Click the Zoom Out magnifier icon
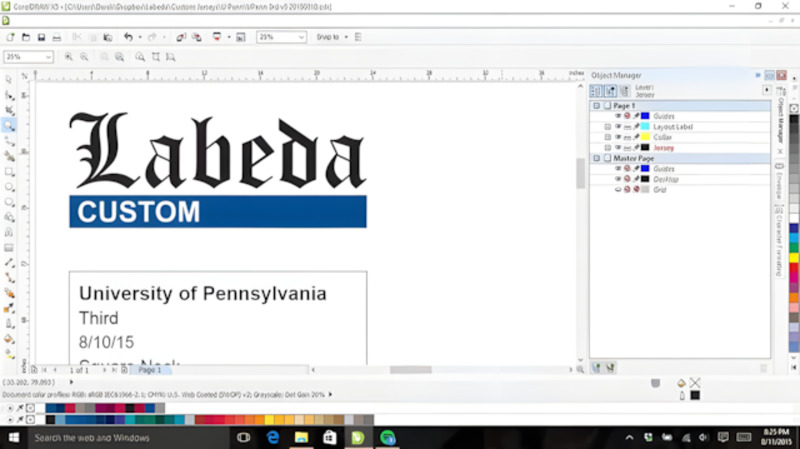 pos(85,57)
